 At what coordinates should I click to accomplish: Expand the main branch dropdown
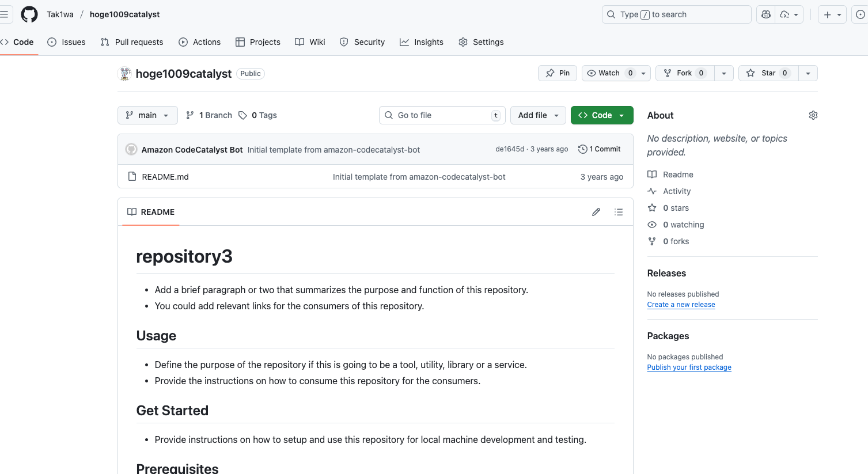tap(147, 115)
